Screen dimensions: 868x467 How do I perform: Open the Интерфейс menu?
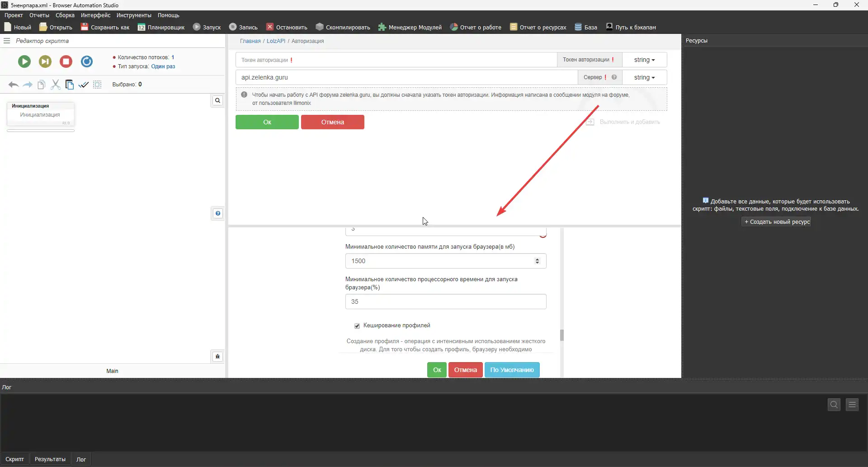pos(95,15)
